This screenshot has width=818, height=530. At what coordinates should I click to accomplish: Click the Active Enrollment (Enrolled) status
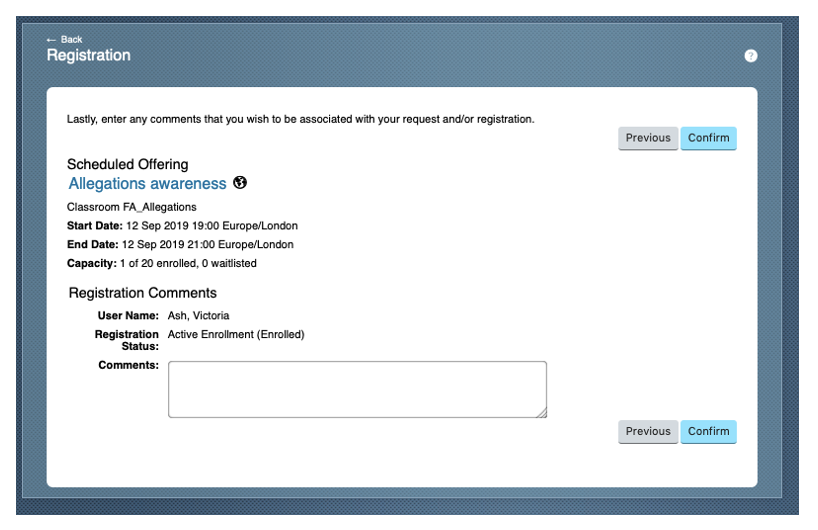pos(236,334)
